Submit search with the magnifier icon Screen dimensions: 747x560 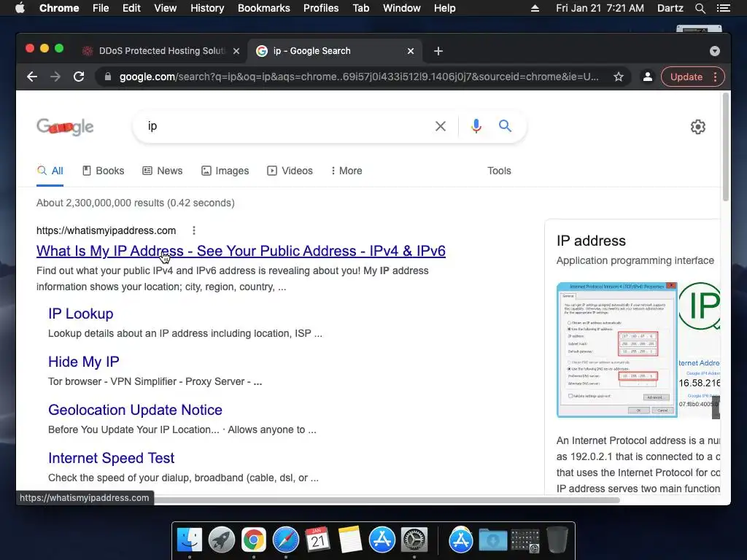505,125
